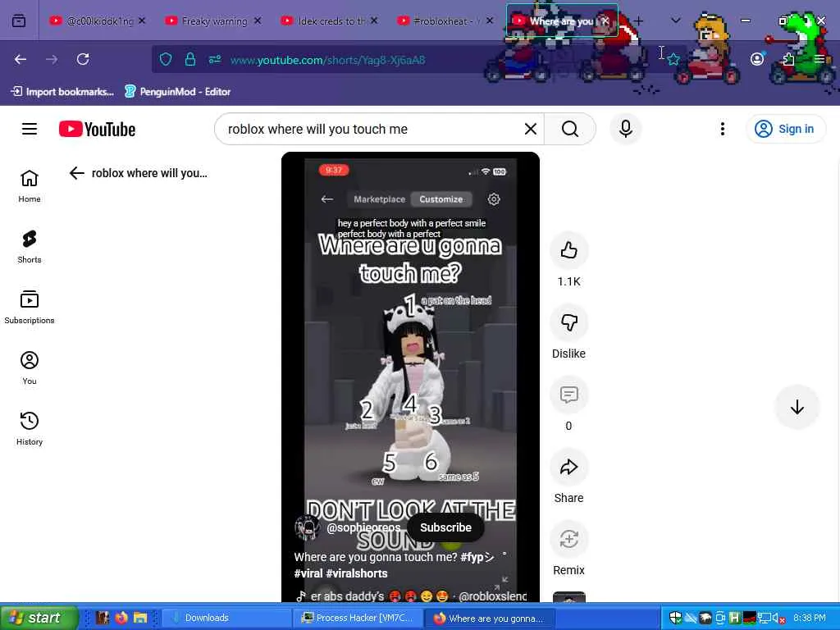Open PenguinMod - Editor bookmark
The image size is (840, 630).
(x=177, y=92)
